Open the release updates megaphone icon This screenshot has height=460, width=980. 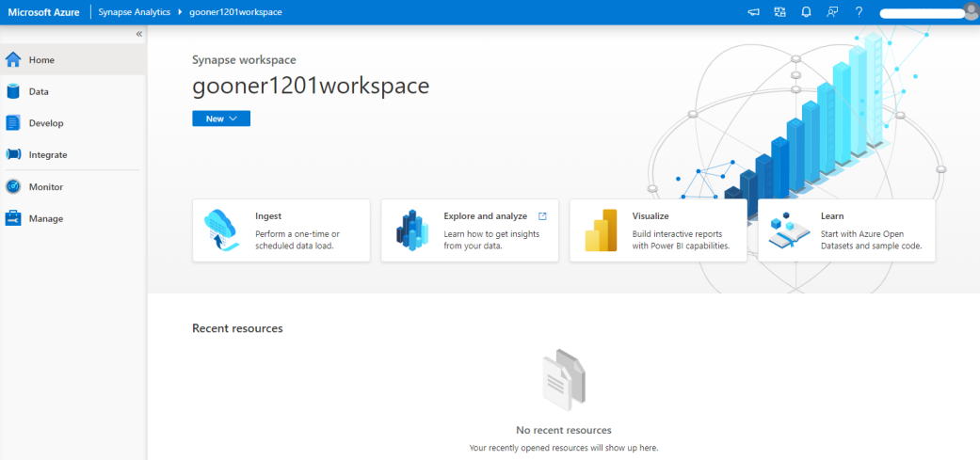753,12
